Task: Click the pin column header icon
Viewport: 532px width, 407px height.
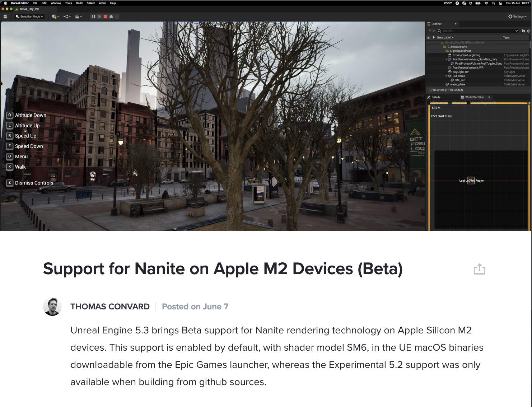Action: 434,37
